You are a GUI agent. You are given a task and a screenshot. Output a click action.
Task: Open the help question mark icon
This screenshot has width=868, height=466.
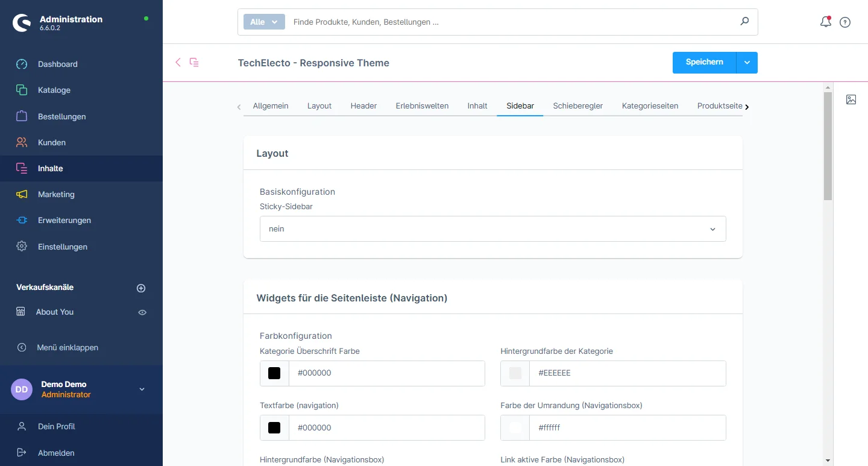pos(845,22)
